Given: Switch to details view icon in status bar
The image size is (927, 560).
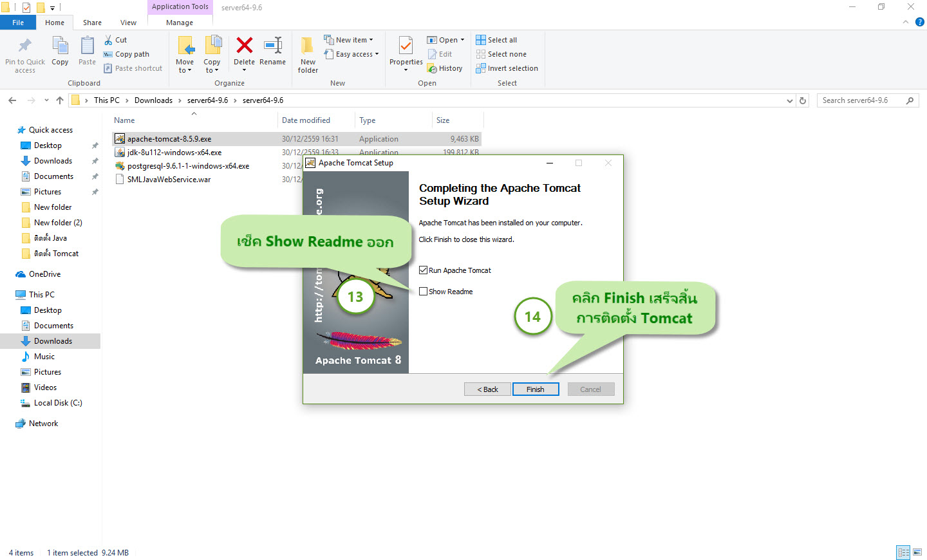Looking at the screenshot, I should pos(903,552).
